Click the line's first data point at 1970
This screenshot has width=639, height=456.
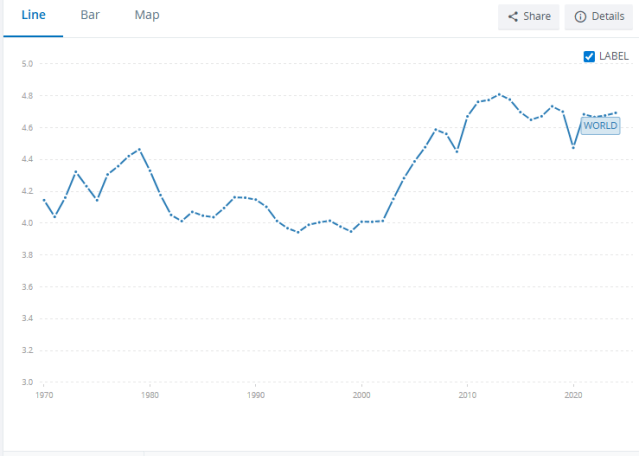click(44, 200)
